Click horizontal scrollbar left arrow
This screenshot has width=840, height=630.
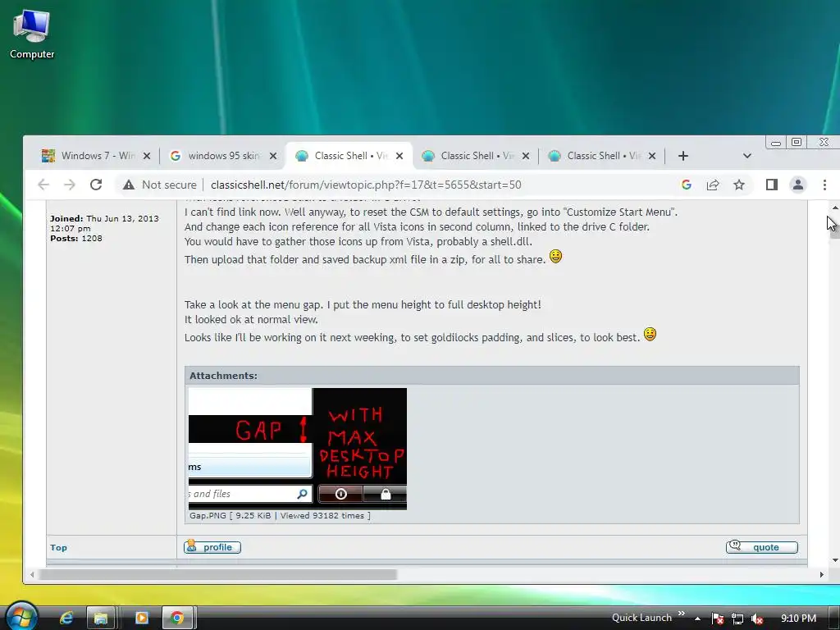[x=32, y=574]
